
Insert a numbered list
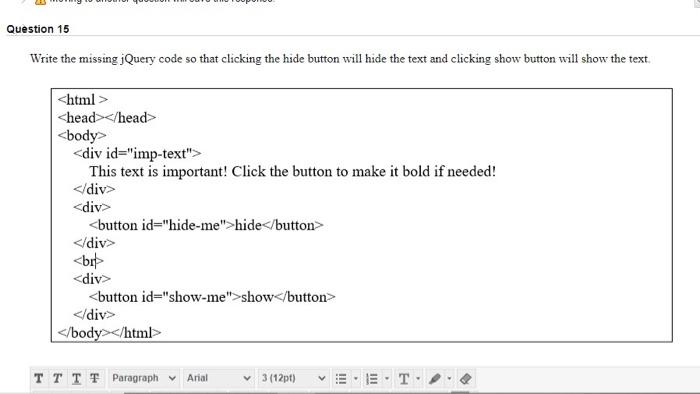tap(372, 379)
